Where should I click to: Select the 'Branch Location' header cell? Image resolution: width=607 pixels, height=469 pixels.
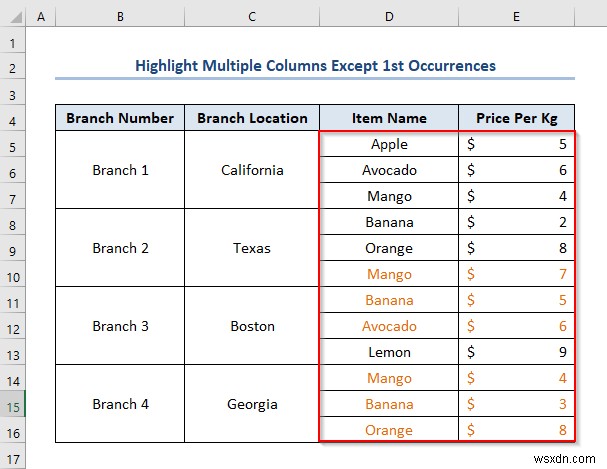[x=252, y=118]
